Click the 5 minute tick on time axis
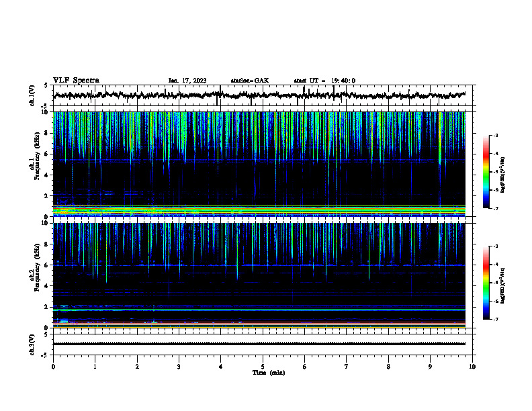Viewport: 532px width, 411px height. (263, 367)
